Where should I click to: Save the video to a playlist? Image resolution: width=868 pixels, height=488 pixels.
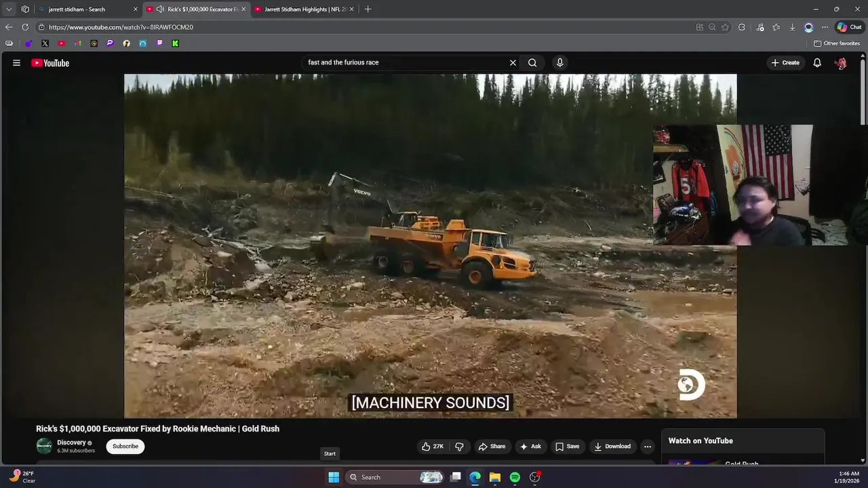pos(568,446)
